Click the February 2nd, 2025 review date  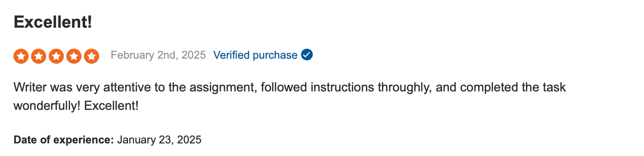pos(158,55)
